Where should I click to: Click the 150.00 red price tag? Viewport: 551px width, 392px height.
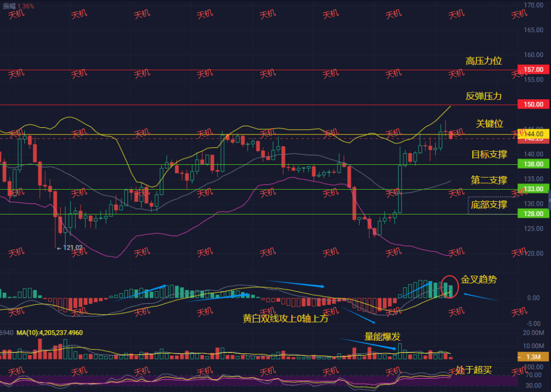[x=533, y=104]
